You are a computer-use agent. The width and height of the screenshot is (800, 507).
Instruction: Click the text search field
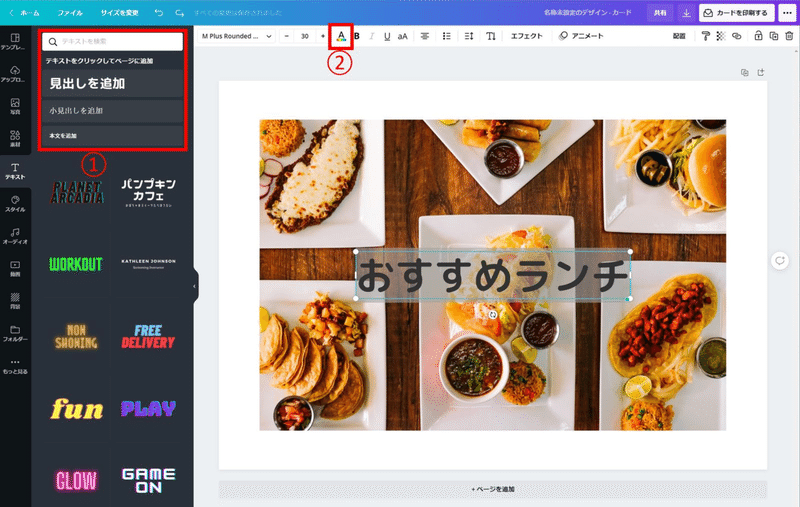tap(112, 41)
